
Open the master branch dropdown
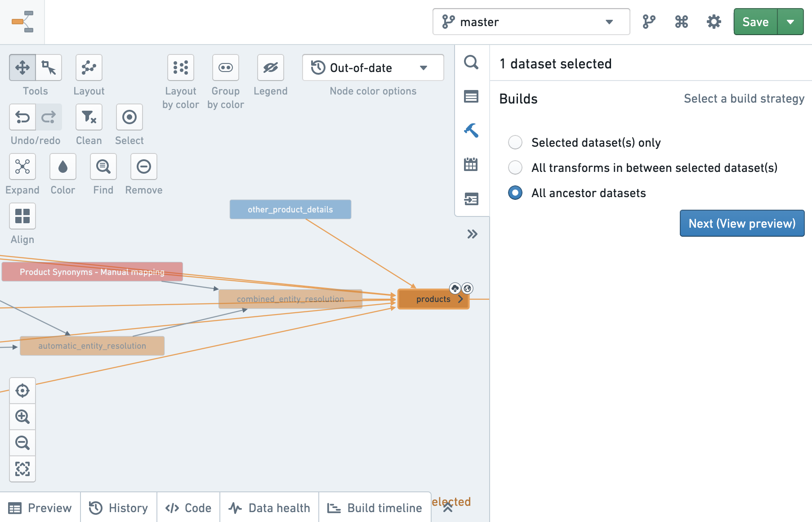(531, 22)
